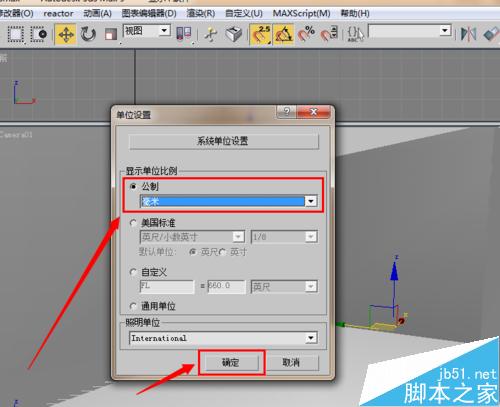Click the Mirror tool icon
Viewport: 500px width, 407px height.
[x=468, y=34]
